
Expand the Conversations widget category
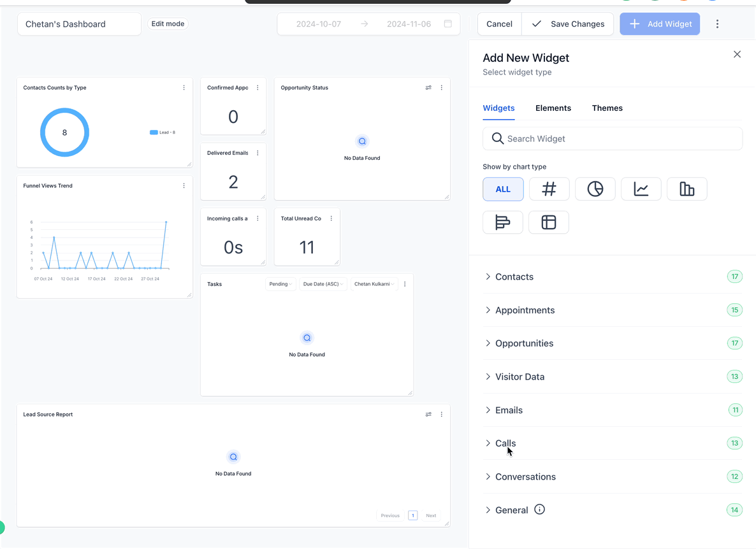(613, 477)
